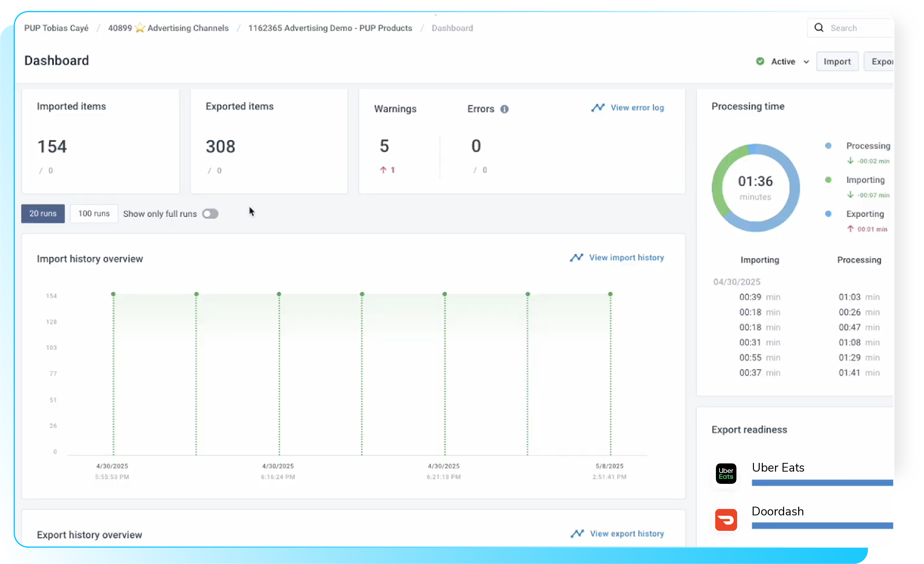This screenshot has height=564, width=924.
Task: Open the Active status dropdown
Action: click(806, 61)
